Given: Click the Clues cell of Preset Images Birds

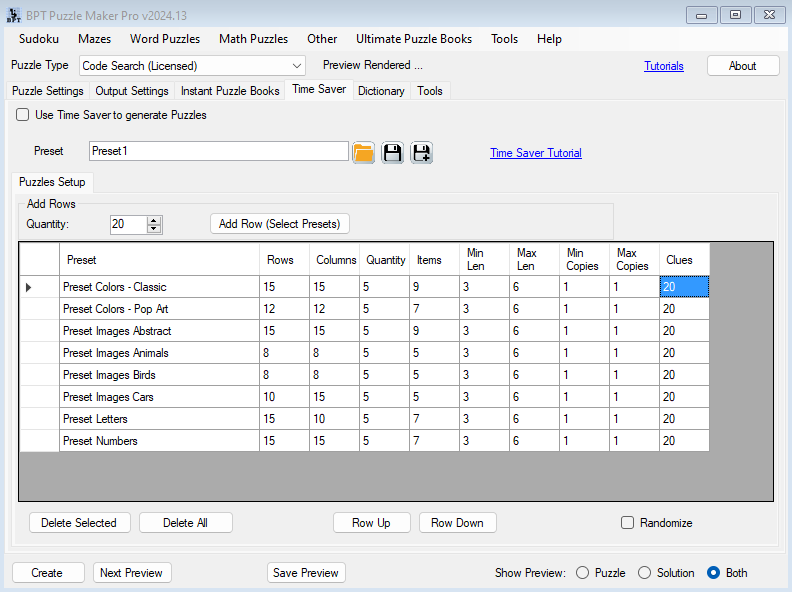Looking at the screenshot, I should click(684, 375).
